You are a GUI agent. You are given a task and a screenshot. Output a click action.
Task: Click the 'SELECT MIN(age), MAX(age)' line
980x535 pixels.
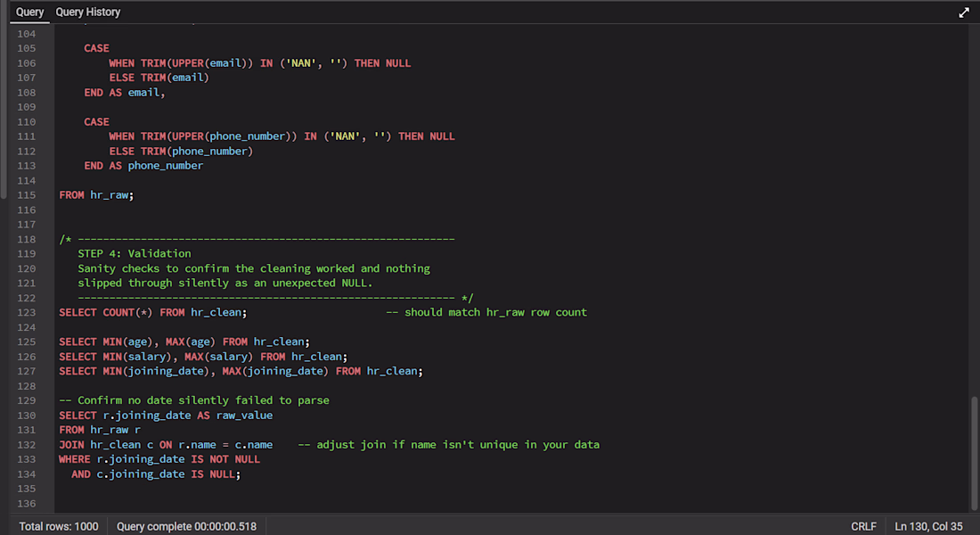184,342
